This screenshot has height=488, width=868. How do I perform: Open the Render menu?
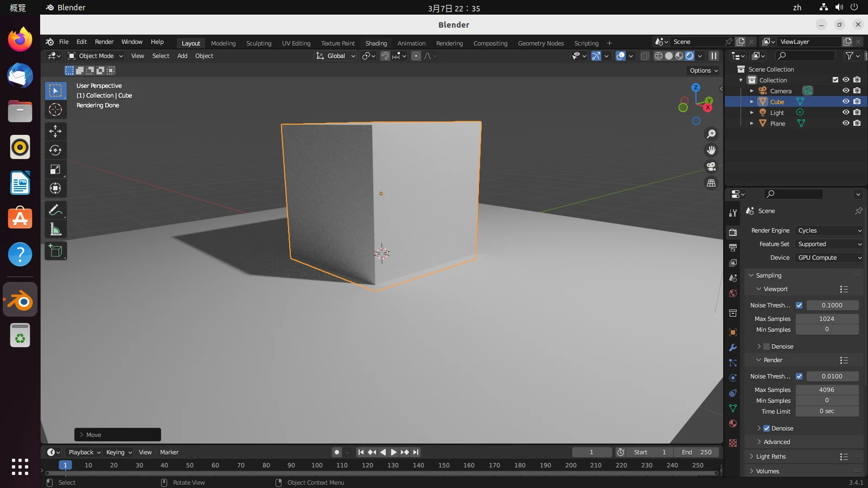(x=104, y=42)
